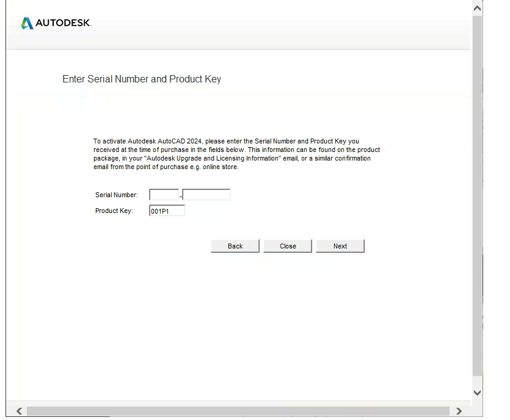Click the 'Serial Number:' label
The width and height of the screenshot is (510, 420).
[117, 195]
